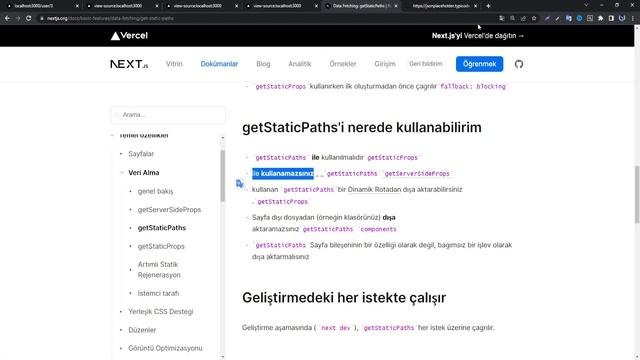This screenshot has height=360, width=640.
Task: Open Yerleşik CSS Desteği in sidebar
Action: (x=160, y=312)
